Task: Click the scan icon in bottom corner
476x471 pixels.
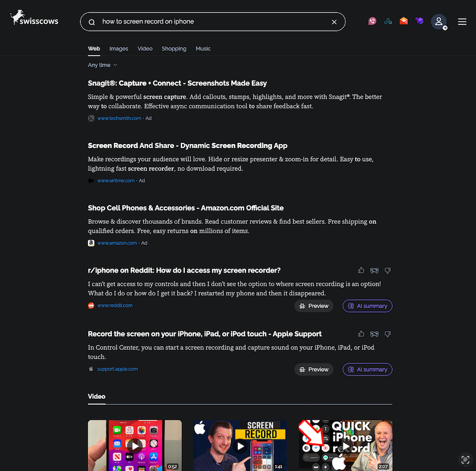Action: (465, 460)
